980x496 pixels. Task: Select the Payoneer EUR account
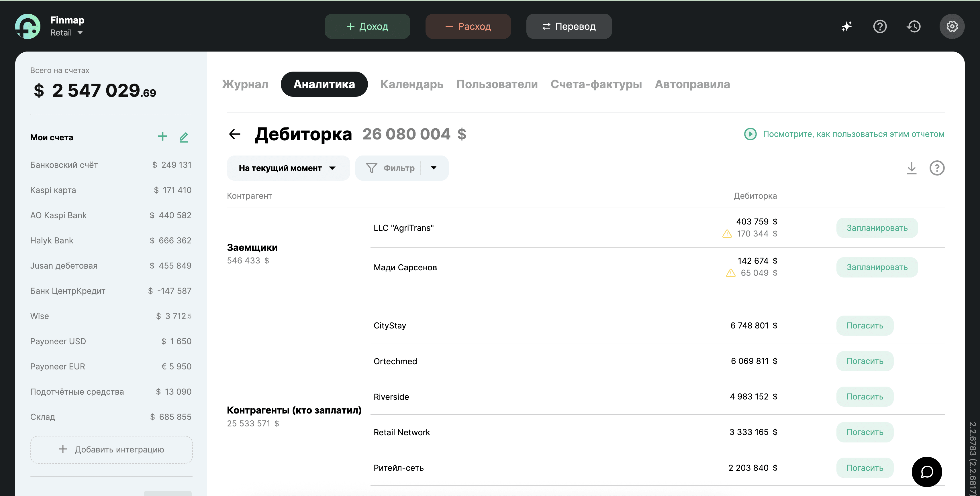point(111,366)
